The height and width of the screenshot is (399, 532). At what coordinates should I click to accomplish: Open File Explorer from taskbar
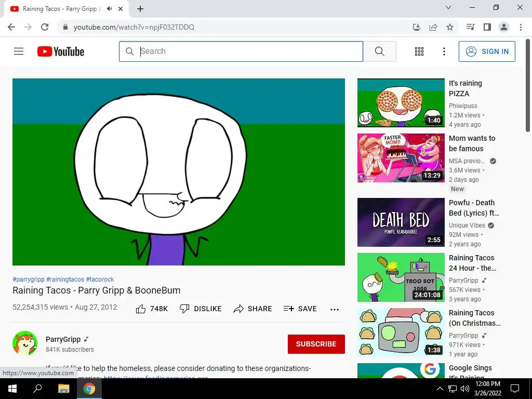pos(63,389)
